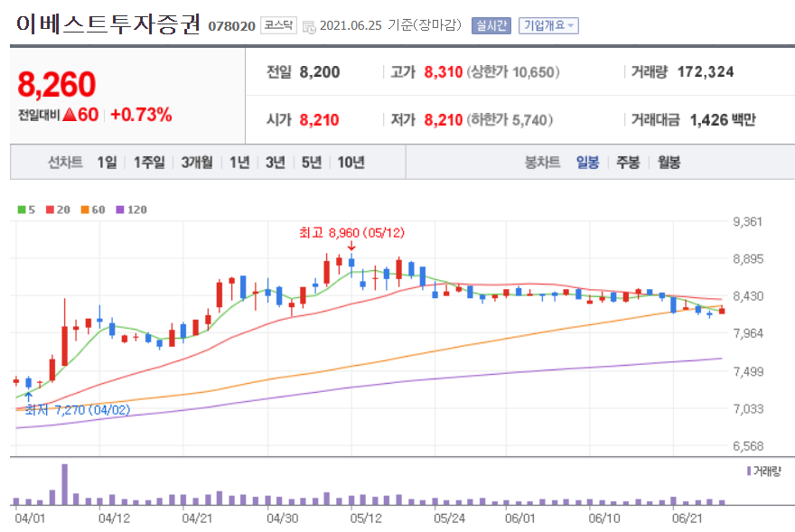
Task: Click the 봉차트 label
Action: pyautogui.click(x=542, y=163)
